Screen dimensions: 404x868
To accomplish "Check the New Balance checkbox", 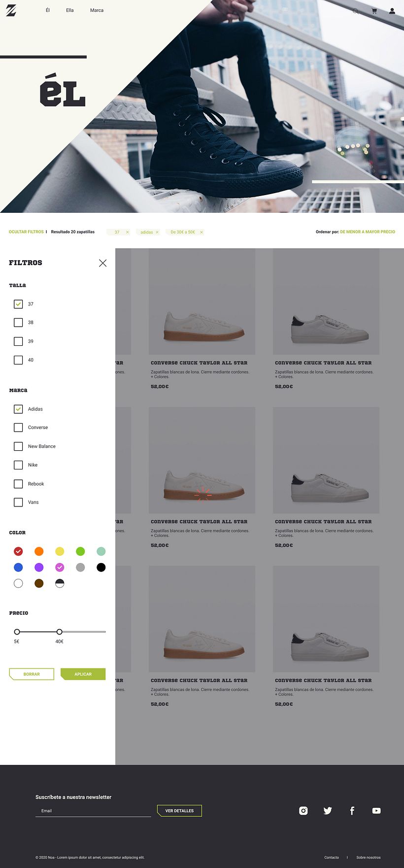I will [18, 446].
